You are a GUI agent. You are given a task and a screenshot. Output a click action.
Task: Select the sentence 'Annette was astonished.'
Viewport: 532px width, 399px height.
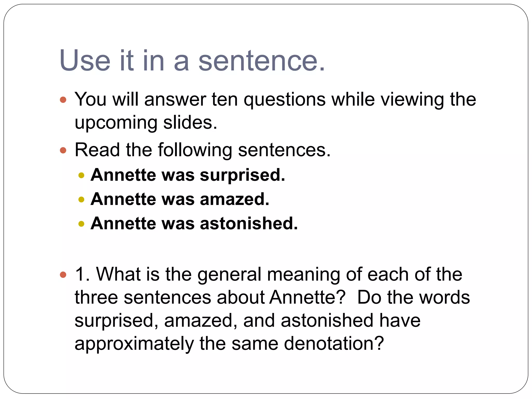[194, 223]
